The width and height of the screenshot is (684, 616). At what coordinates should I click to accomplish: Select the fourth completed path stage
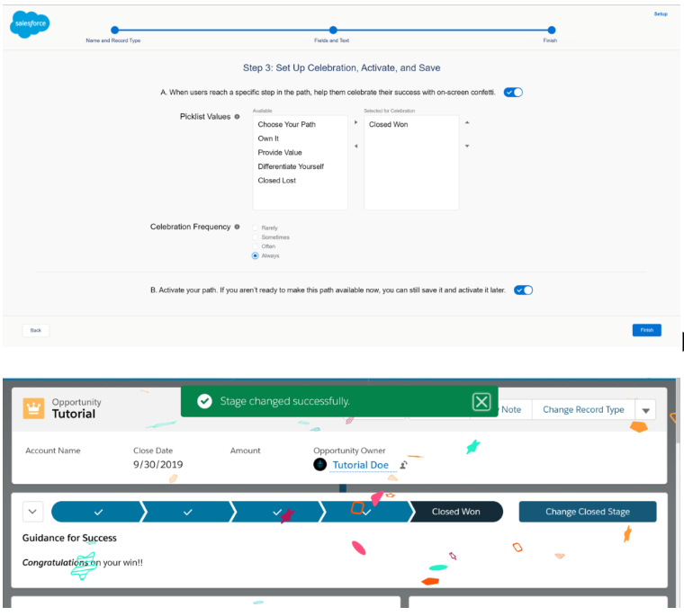tap(366, 512)
